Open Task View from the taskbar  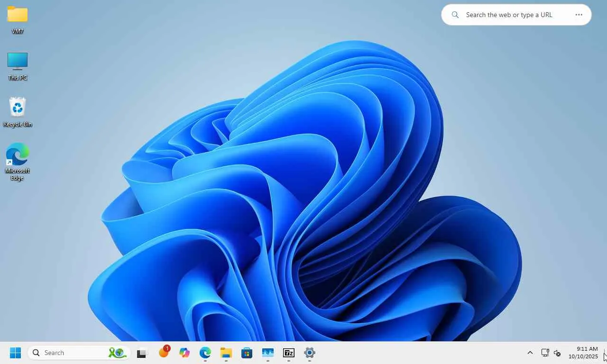(x=142, y=353)
